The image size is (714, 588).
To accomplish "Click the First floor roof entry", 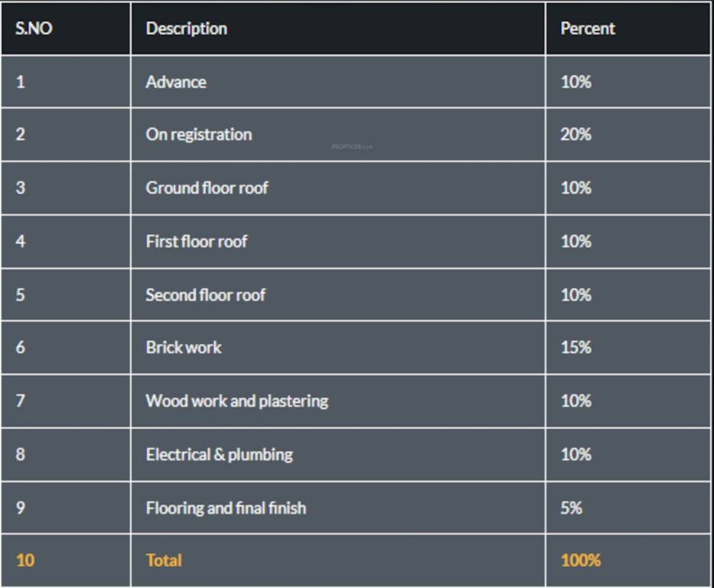I will pos(197,242).
